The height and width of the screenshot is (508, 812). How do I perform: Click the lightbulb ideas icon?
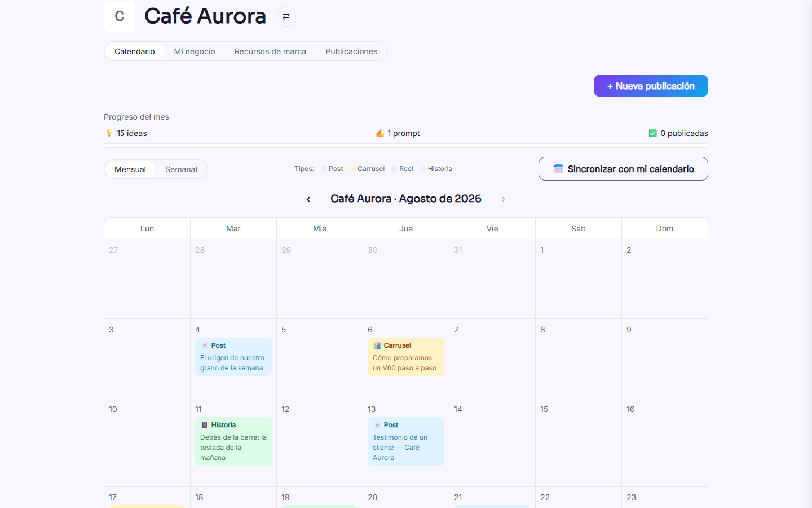tap(109, 133)
